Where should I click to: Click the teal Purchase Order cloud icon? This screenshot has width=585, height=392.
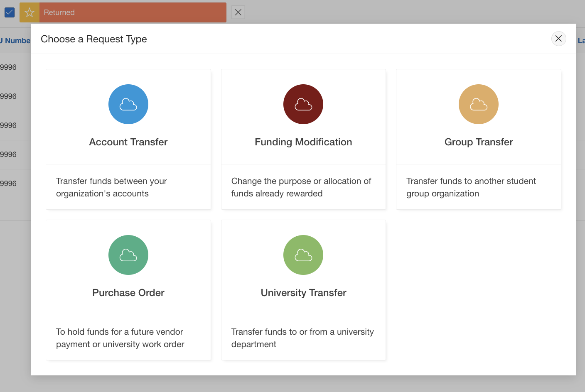(128, 255)
